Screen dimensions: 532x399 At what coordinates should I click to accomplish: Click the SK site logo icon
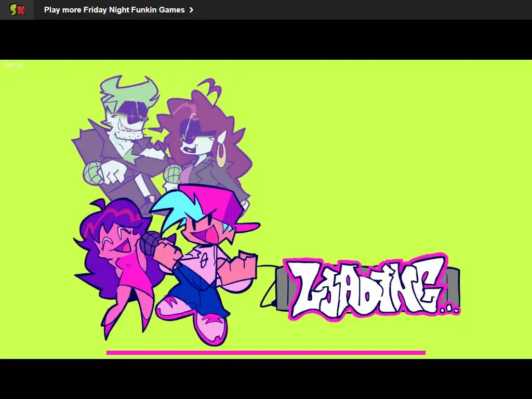pos(17,9)
